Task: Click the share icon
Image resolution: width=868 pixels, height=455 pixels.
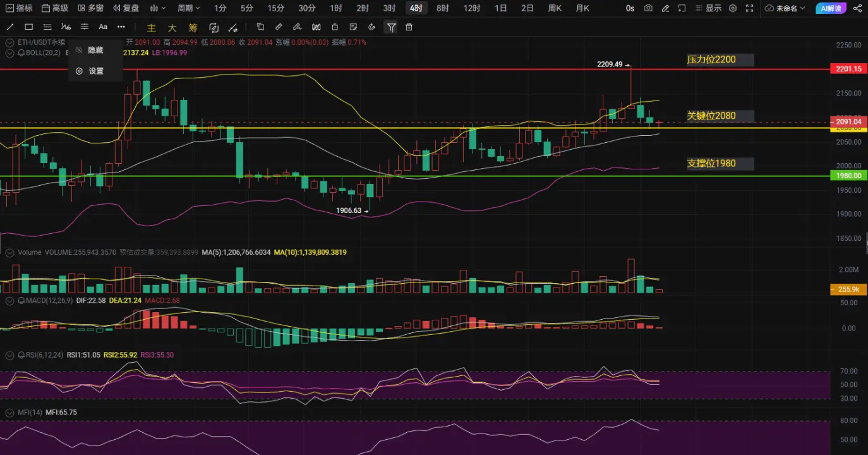Action: (857, 8)
